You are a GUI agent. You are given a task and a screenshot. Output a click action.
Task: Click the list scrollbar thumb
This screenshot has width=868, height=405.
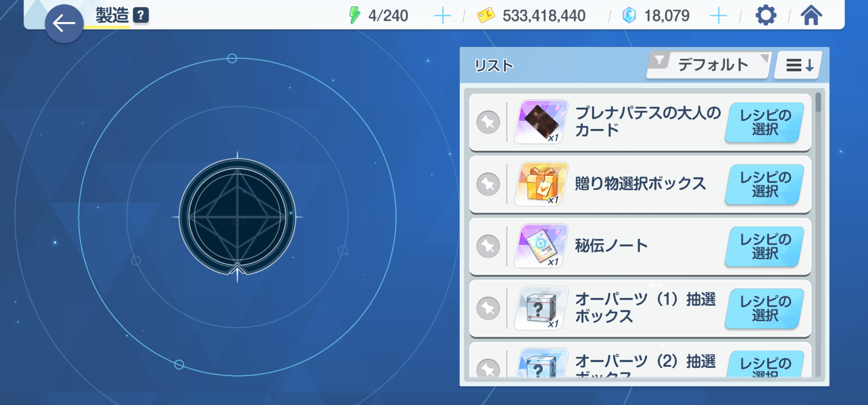[818, 102]
